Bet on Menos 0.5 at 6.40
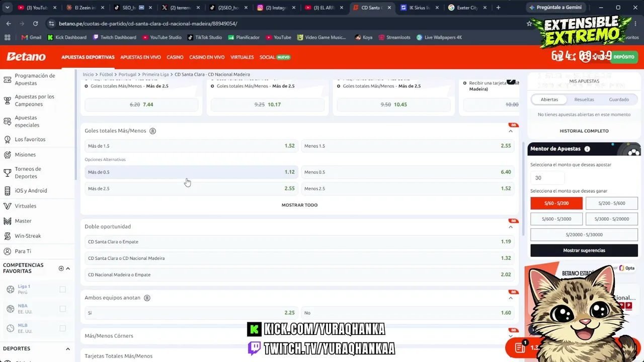The height and width of the screenshot is (362, 644). tap(408, 172)
